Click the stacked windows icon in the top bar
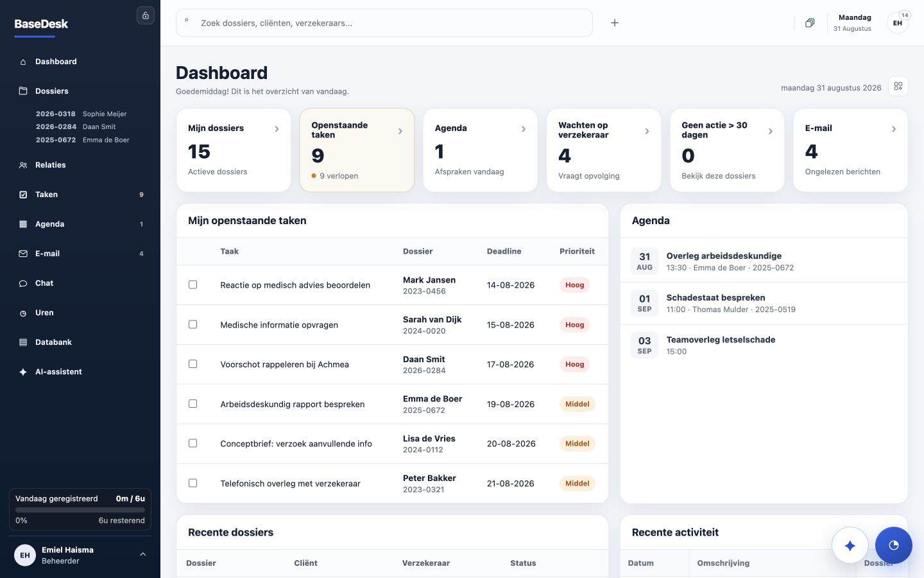 (810, 23)
